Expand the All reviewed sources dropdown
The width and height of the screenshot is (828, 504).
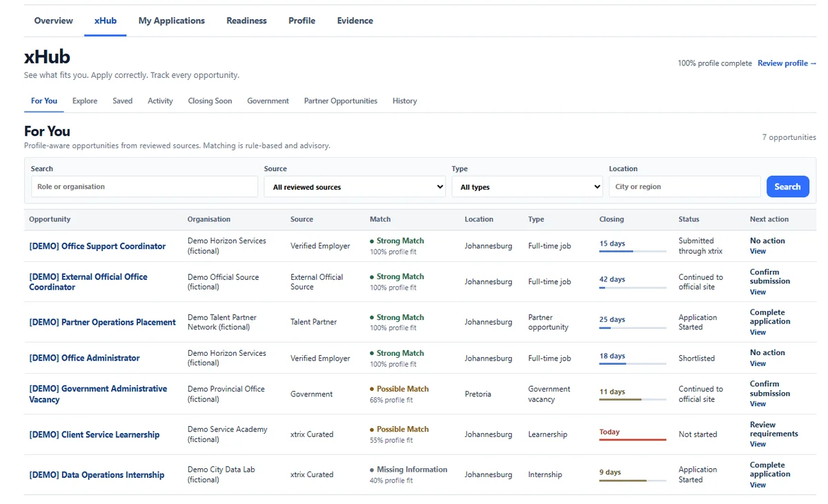(x=355, y=187)
